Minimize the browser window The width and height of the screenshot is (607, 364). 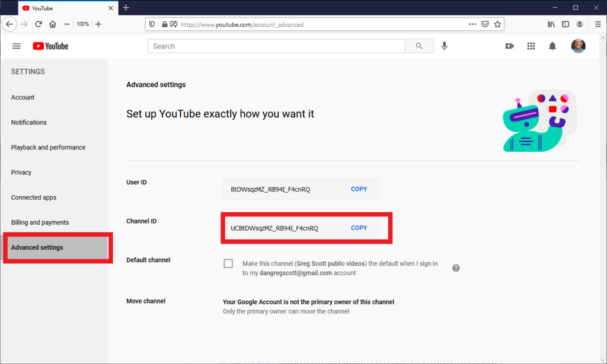tap(555, 8)
